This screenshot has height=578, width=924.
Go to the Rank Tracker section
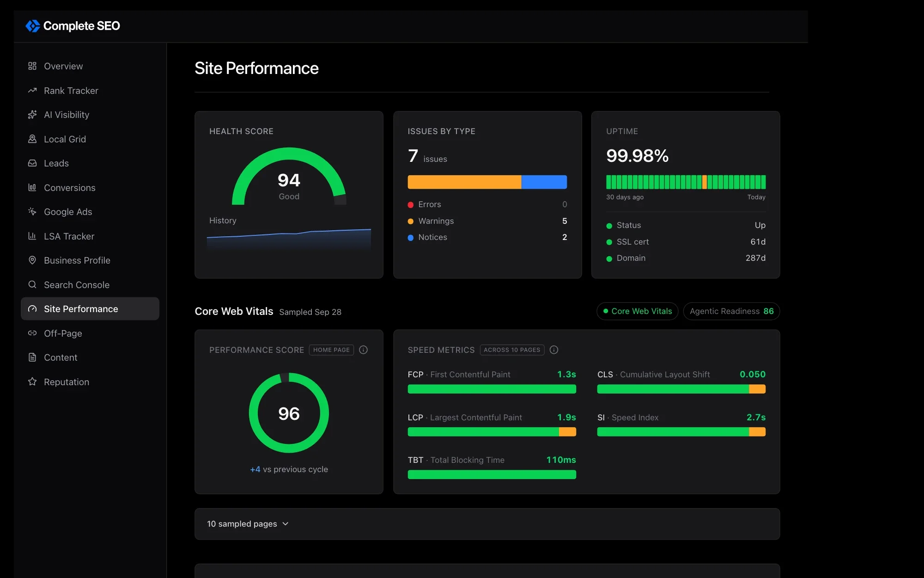tap(90, 91)
